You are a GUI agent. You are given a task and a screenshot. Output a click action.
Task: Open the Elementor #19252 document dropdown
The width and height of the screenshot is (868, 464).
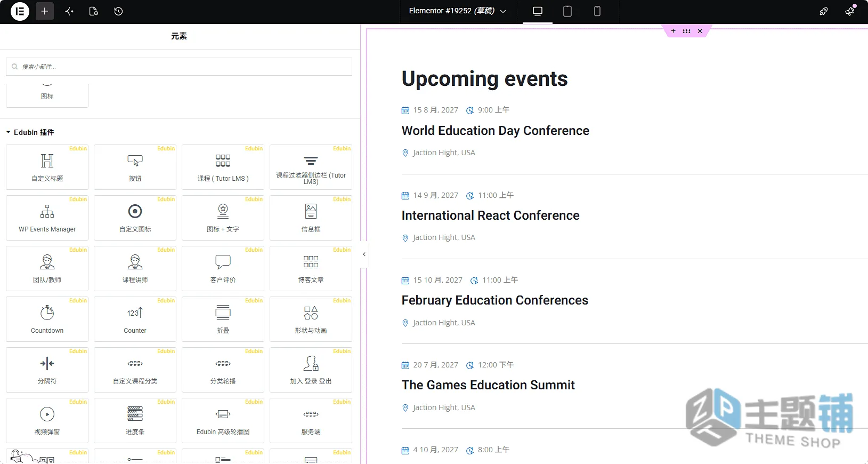click(458, 11)
